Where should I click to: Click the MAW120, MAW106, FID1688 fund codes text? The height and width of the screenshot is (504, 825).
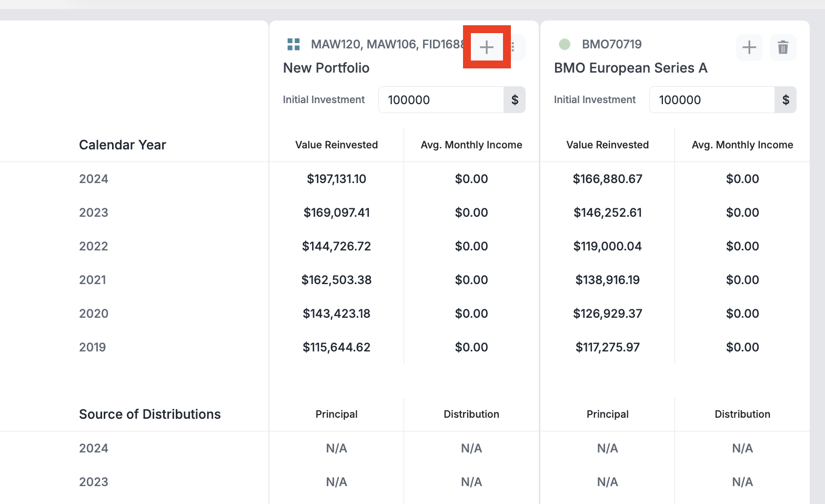pyautogui.click(x=387, y=44)
